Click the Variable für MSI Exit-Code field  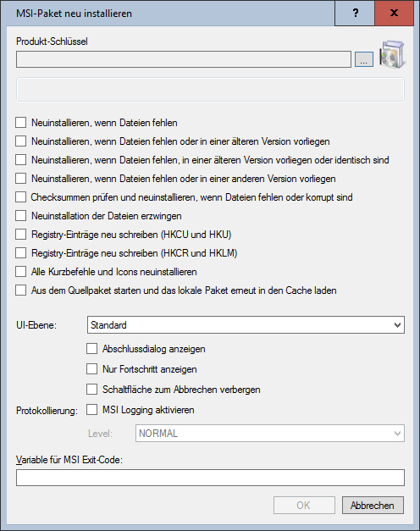pos(210,478)
